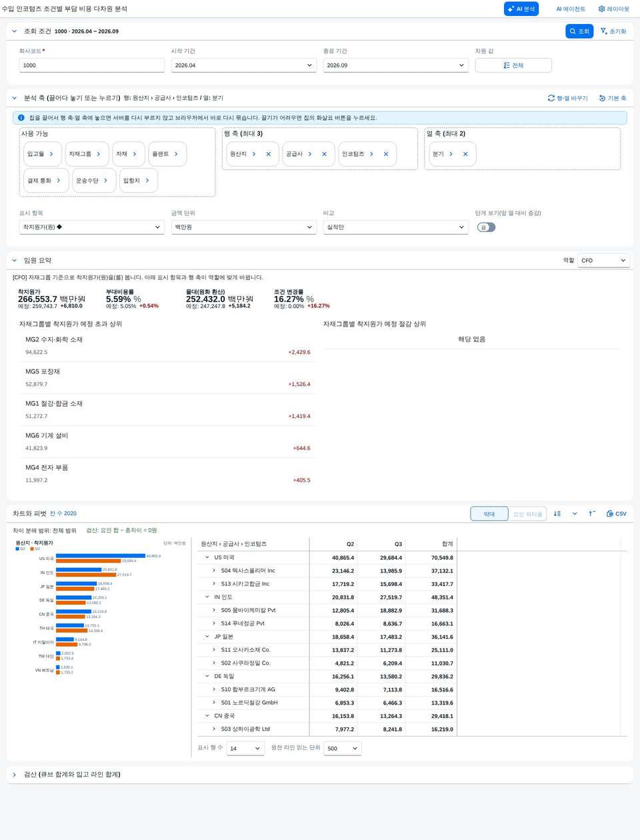Click the 전체 dimension value button

[513, 65]
